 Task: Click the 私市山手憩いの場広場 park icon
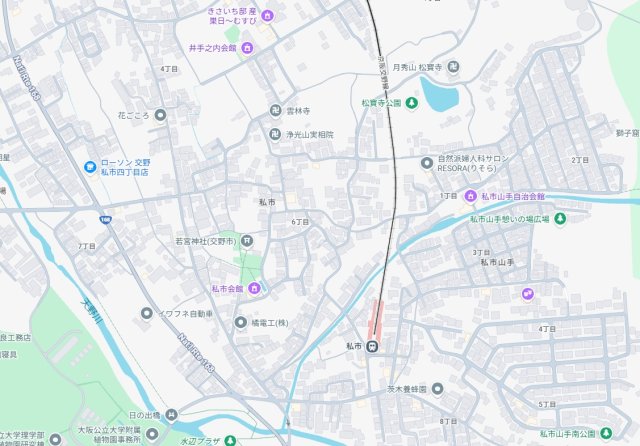tap(560, 219)
